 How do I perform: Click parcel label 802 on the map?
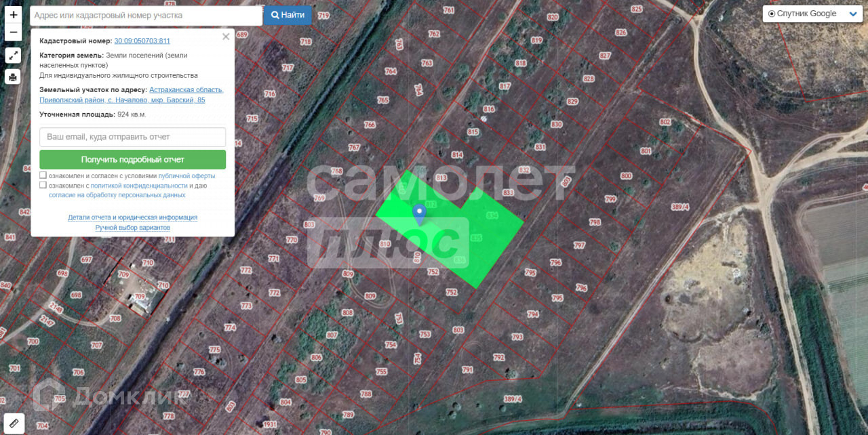point(665,122)
